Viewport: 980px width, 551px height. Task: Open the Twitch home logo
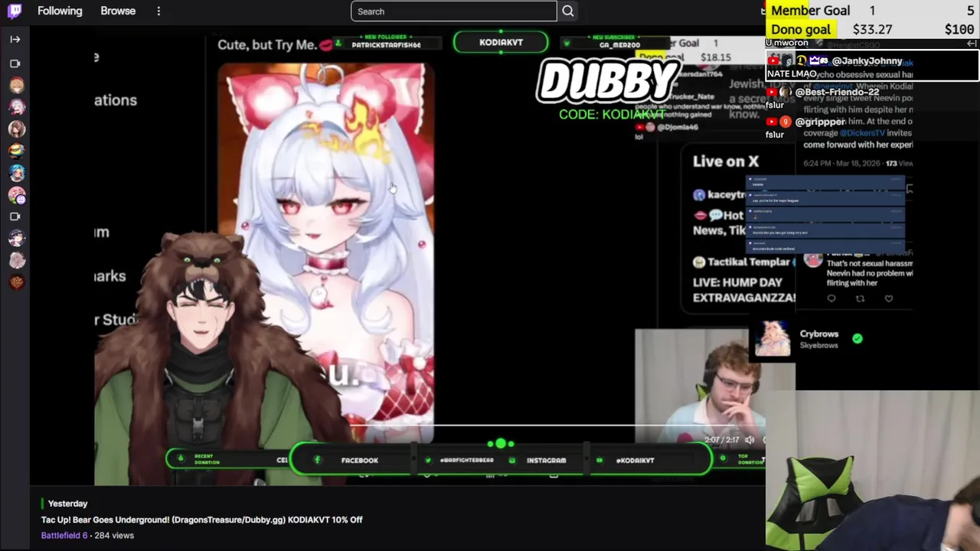pyautogui.click(x=15, y=11)
